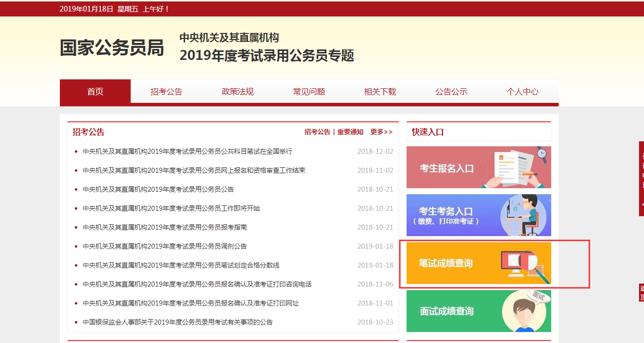Click the 国家公务员局 site title
Screen dimensions: 644x343
pyautogui.click(x=112, y=48)
